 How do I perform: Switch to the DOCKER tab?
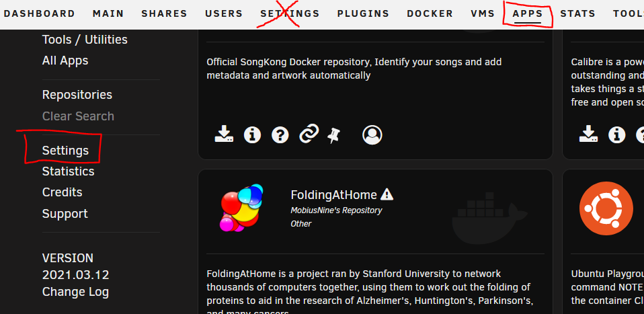[430, 13]
